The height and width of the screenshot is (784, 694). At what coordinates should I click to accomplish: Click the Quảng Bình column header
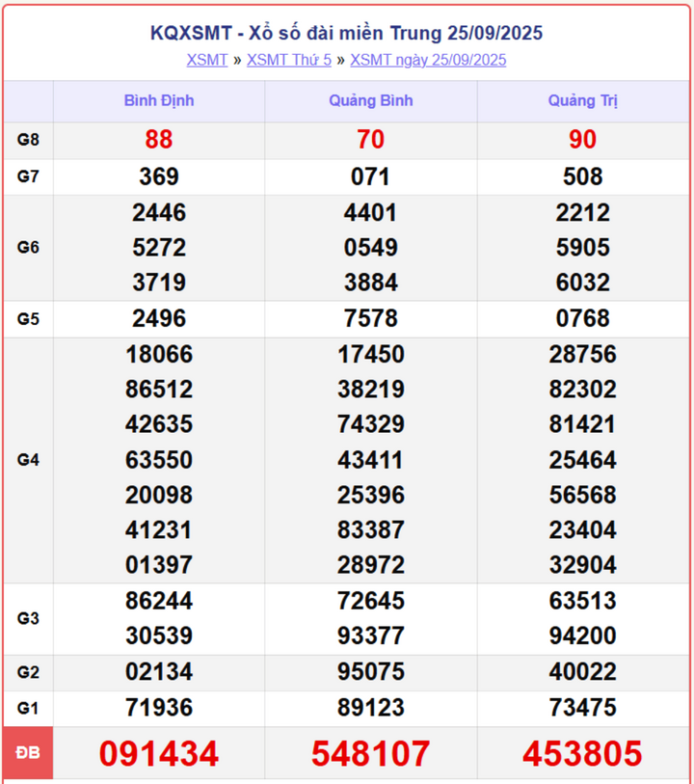coord(371,100)
